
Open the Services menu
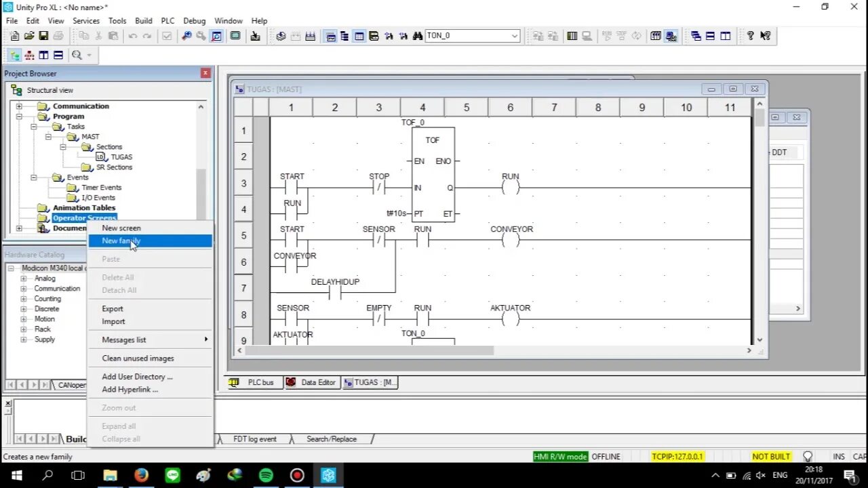(86, 21)
